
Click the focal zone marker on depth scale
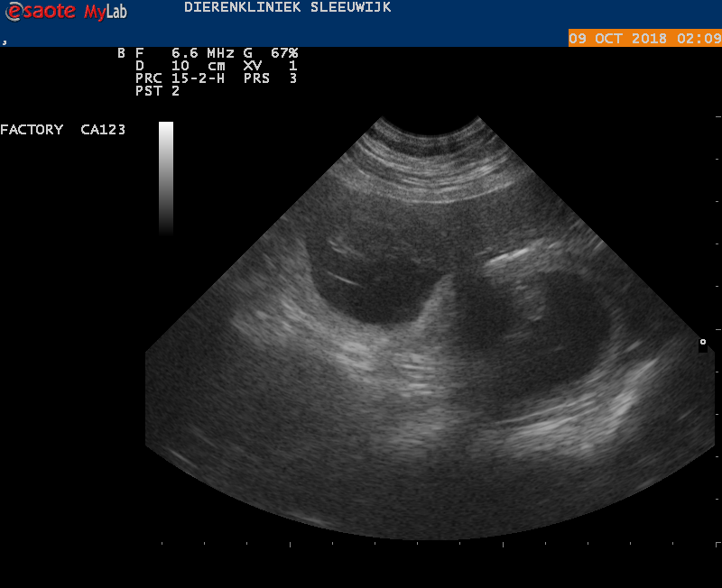tap(703, 342)
